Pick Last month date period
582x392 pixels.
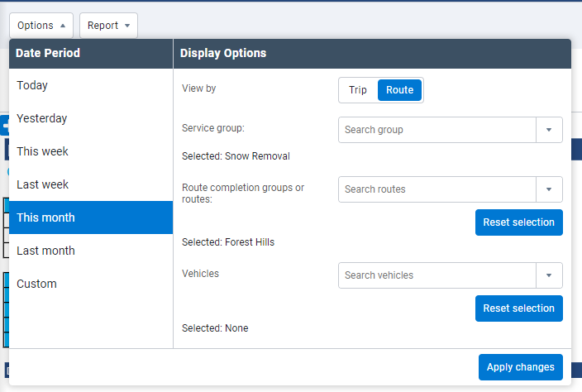click(x=91, y=251)
